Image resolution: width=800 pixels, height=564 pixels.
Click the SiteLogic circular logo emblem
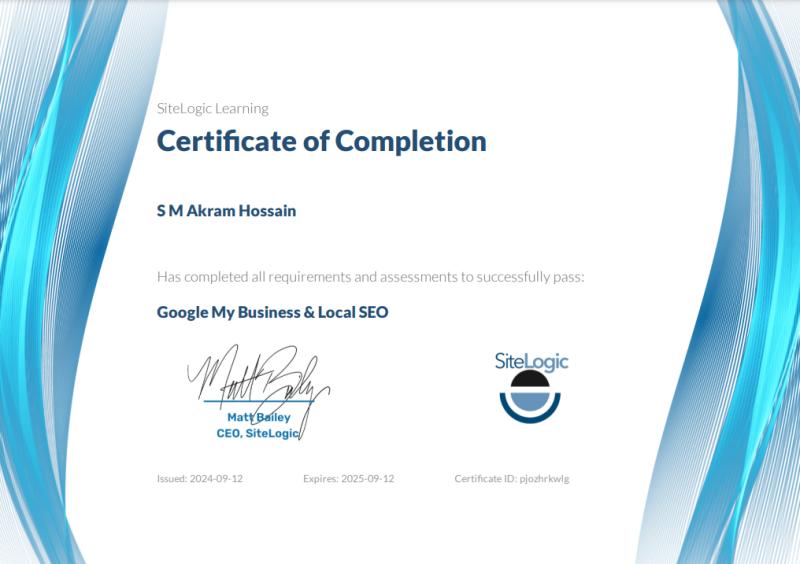530,397
